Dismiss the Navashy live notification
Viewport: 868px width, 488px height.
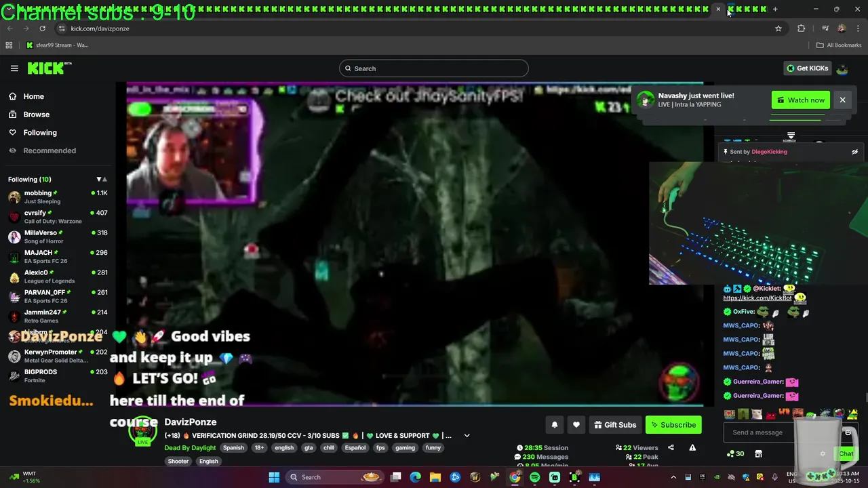[842, 100]
